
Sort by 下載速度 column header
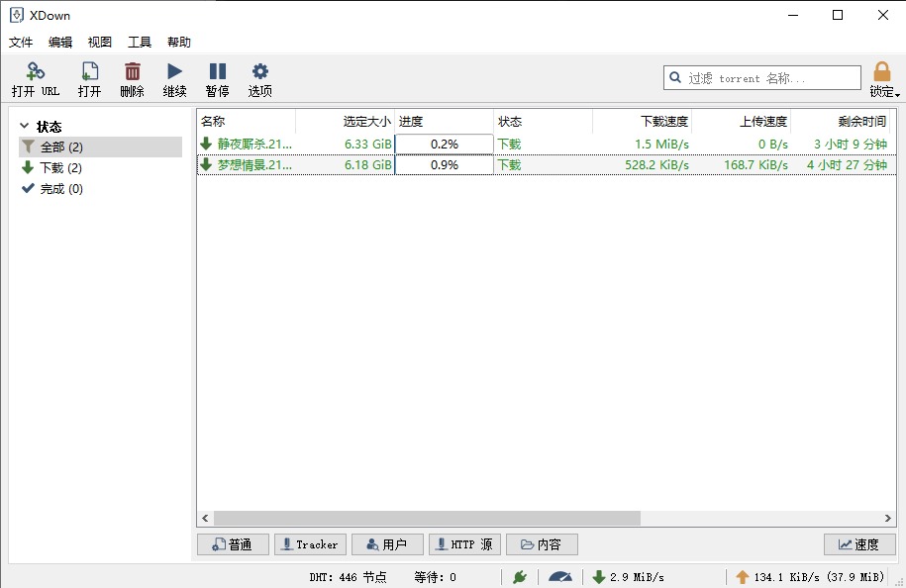[643, 122]
